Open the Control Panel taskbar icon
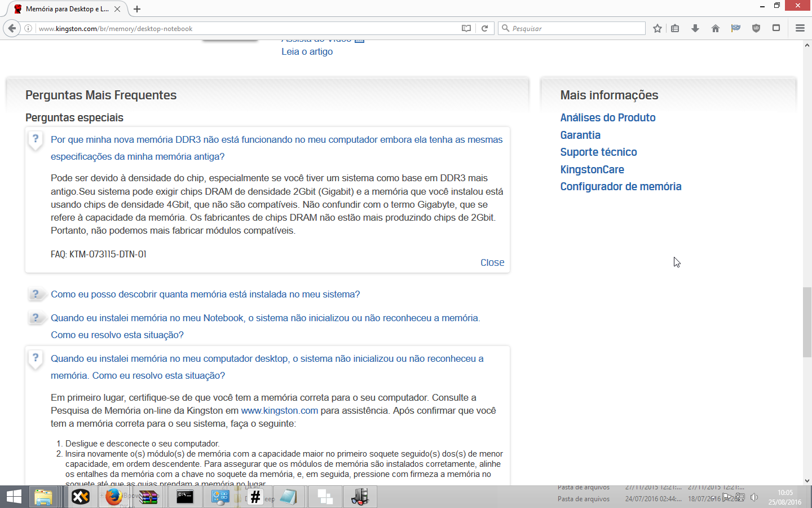812x508 pixels. tap(220, 497)
